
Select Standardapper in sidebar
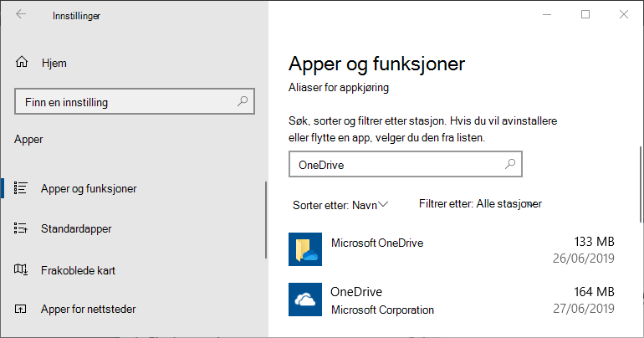135,228
